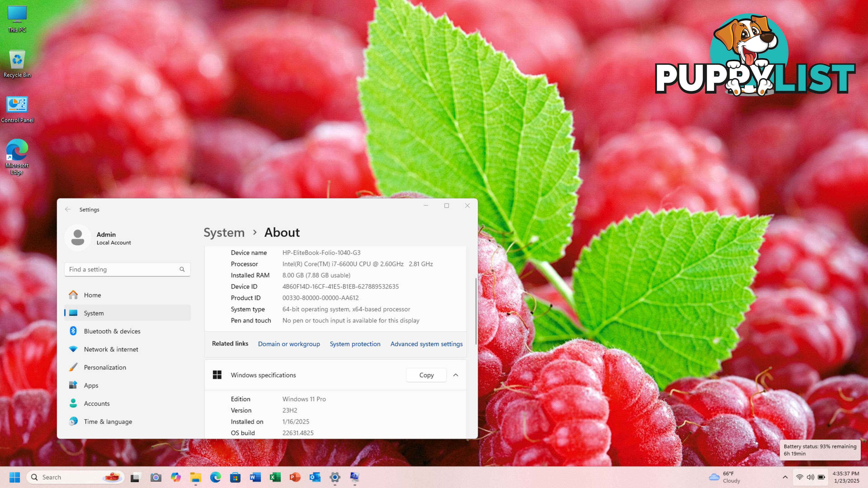868x488 pixels.
Task: Click the taskbar Search box
Action: (75, 477)
